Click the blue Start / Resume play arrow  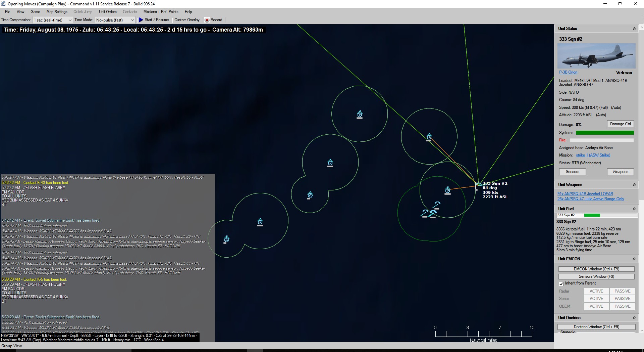(x=141, y=20)
